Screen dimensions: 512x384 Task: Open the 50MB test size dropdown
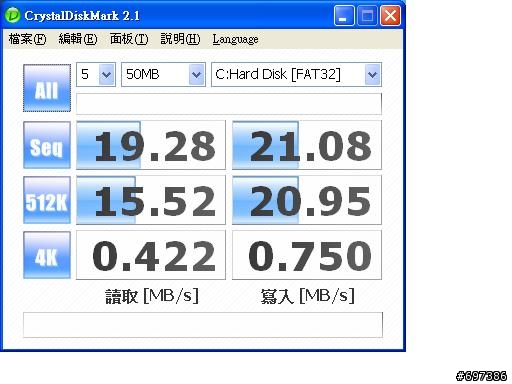click(163, 74)
